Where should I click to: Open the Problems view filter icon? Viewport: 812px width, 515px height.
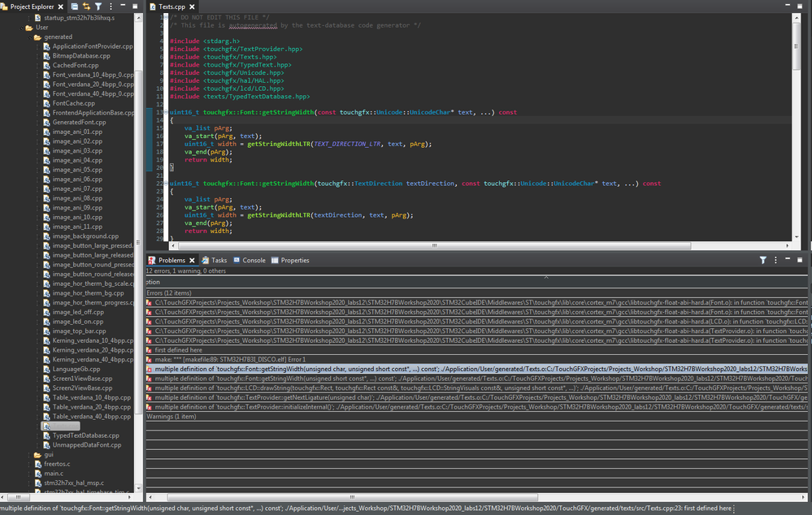coord(762,261)
